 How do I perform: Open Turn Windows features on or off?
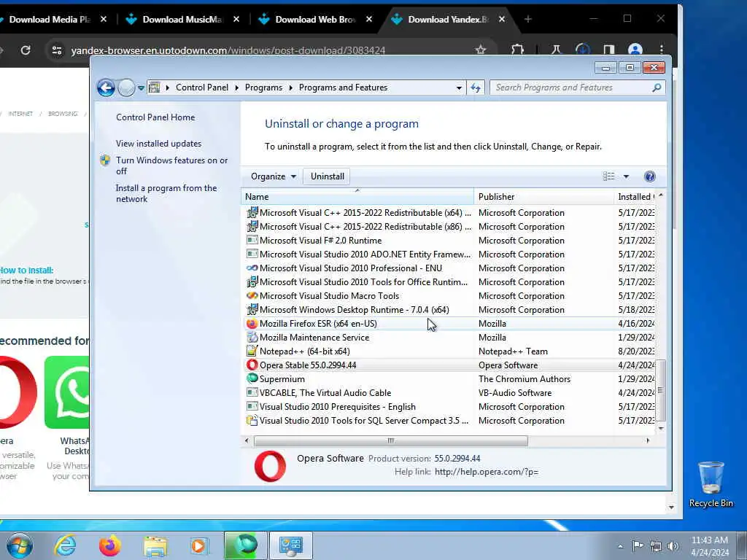(x=171, y=166)
